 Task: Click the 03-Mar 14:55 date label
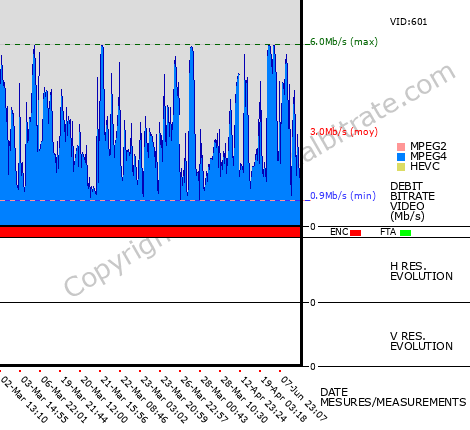pyautogui.click(x=43, y=400)
